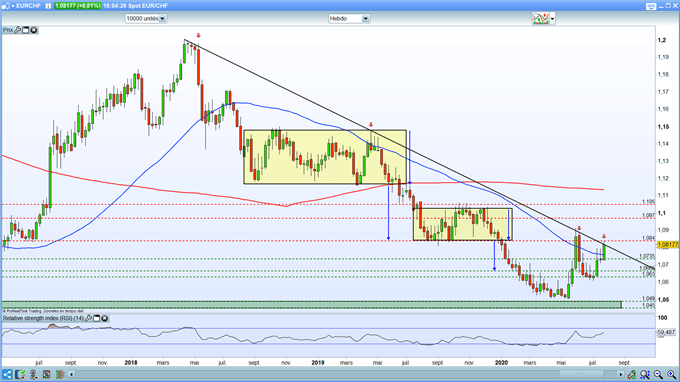The image size is (680, 382).
Task: Zoom in the chart with plus magnifier
Action: [671, 374]
